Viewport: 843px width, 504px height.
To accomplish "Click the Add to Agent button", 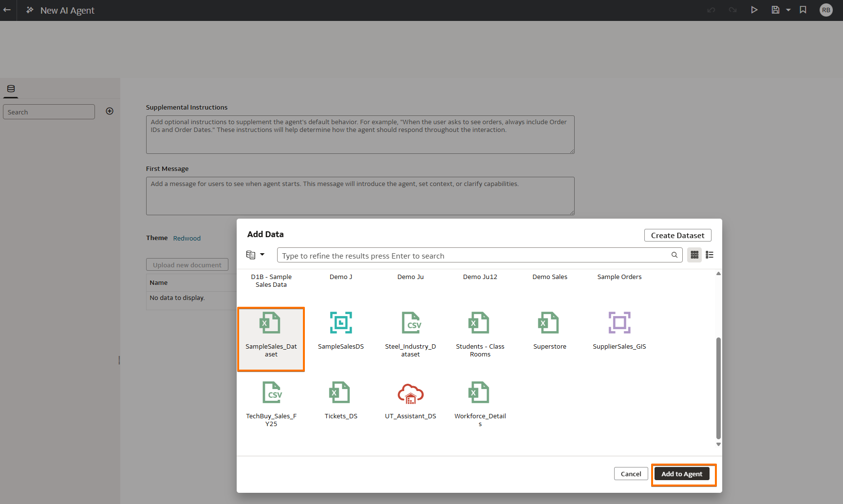I will [682, 473].
